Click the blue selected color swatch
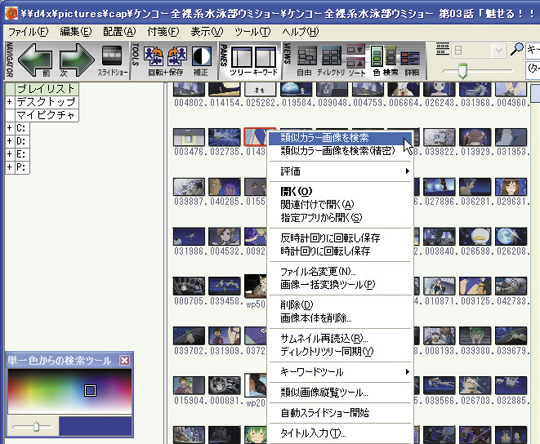Screen dimensions: 540x444 coord(95,426)
